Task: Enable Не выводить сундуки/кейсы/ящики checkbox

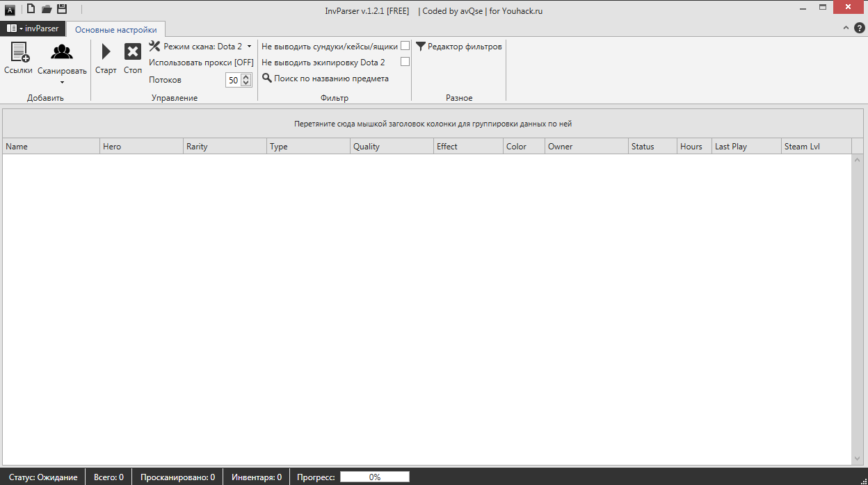Action: click(405, 46)
